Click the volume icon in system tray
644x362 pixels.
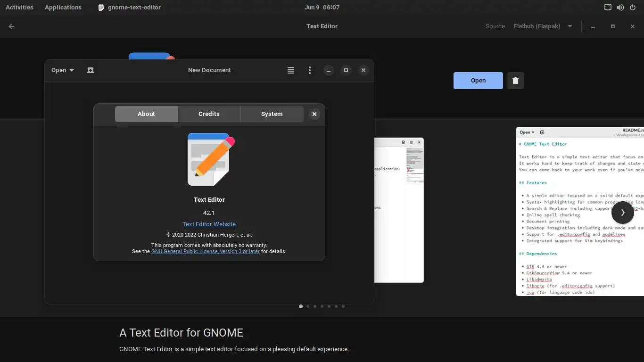(620, 7)
